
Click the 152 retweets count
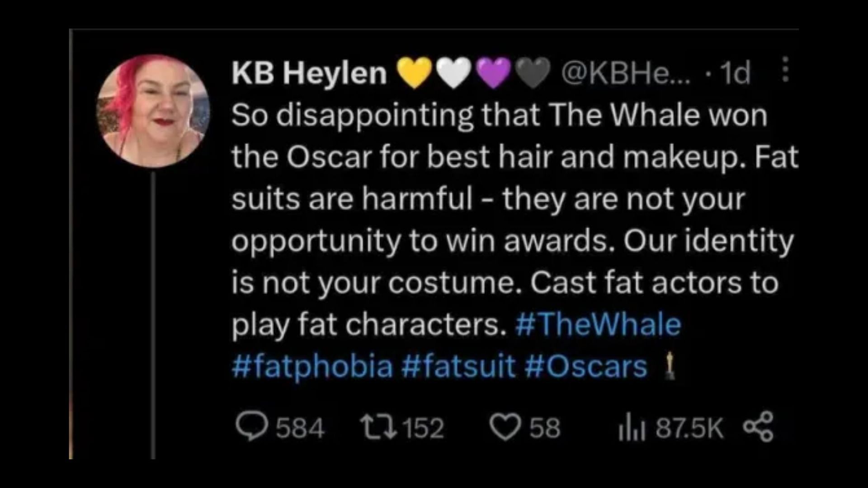pos(423,428)
